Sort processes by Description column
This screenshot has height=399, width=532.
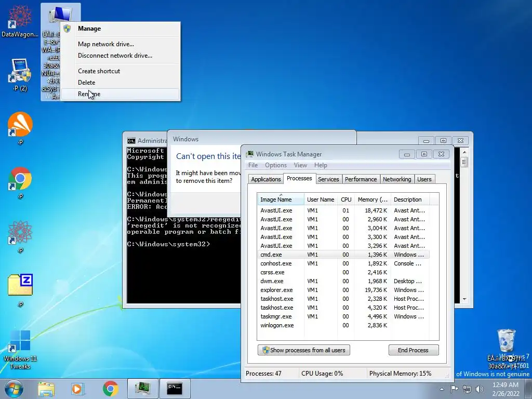[410, 199]
